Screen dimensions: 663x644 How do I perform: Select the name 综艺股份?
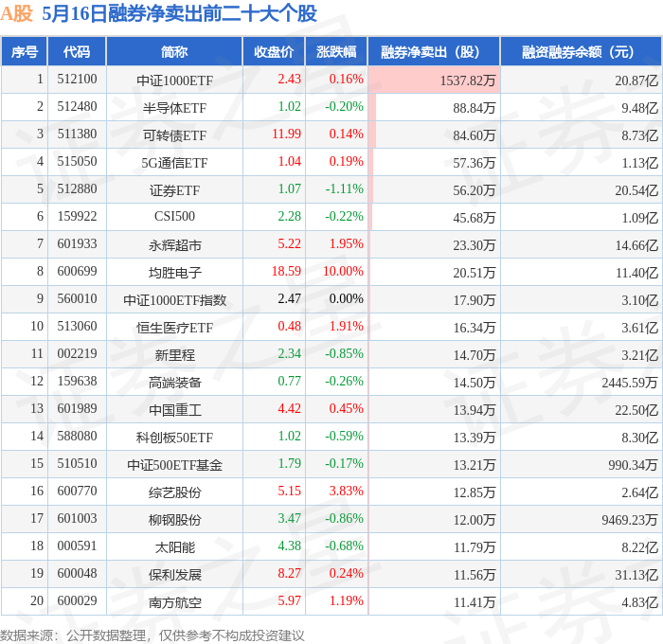(x=174, y=492)
